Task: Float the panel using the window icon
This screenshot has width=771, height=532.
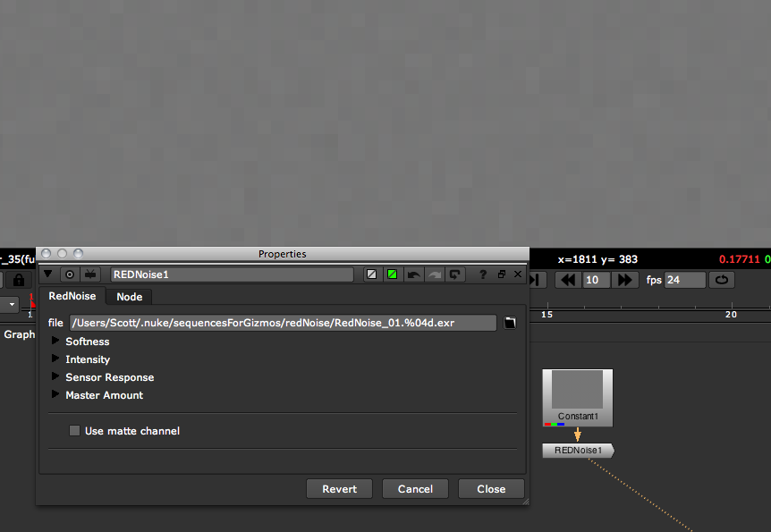Action: (502, 274)
